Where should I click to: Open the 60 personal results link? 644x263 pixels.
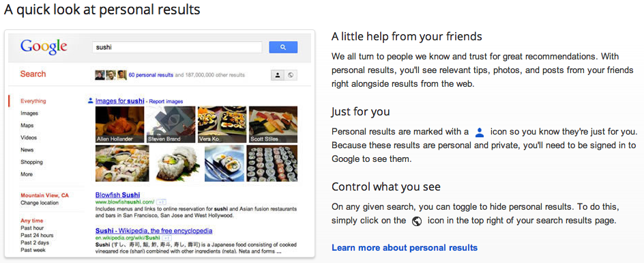pyautogui.click(x=151, y=75)
